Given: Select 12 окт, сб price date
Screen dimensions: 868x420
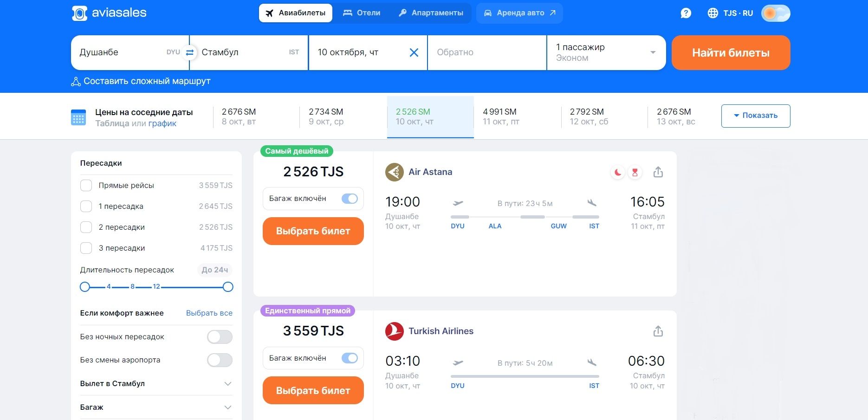Looking at the screenshot, I should coord(604,116).
